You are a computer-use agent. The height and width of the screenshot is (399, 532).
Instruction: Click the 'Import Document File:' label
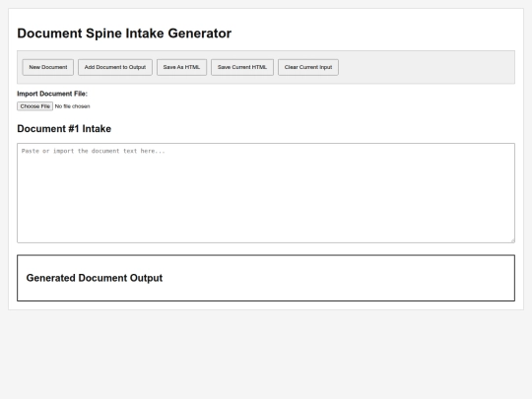[x=52, y=94]
